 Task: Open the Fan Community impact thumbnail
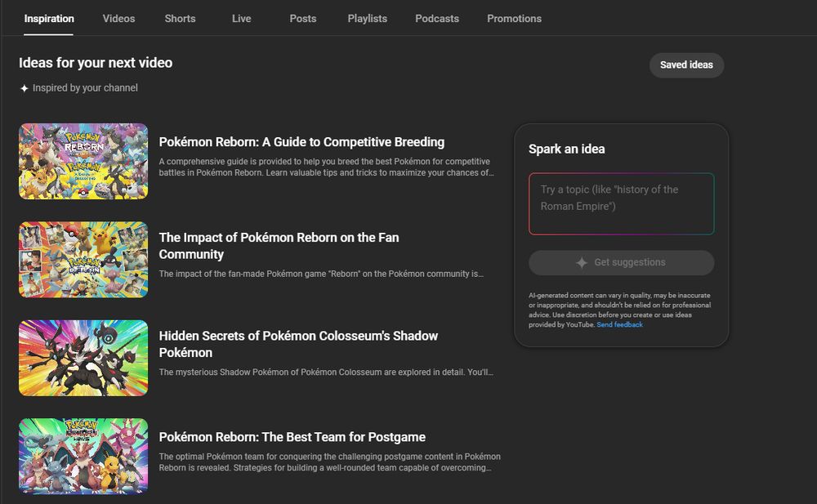coord(83,260)
